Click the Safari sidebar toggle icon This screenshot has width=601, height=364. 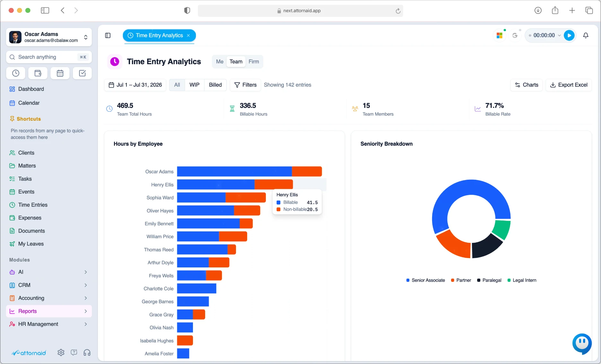pyautogui.click(x=45, y=10)
